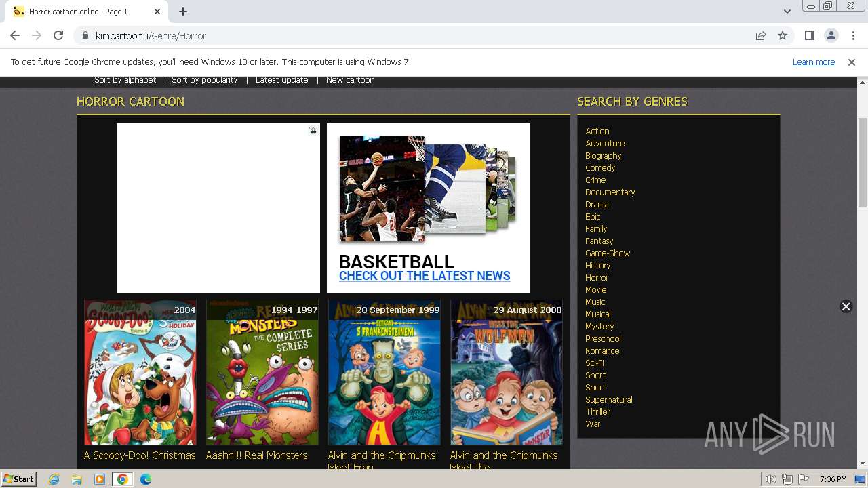Screen dimensions: 868x488
Task: Select the Epic genre
Action: [x=593, y=217]
